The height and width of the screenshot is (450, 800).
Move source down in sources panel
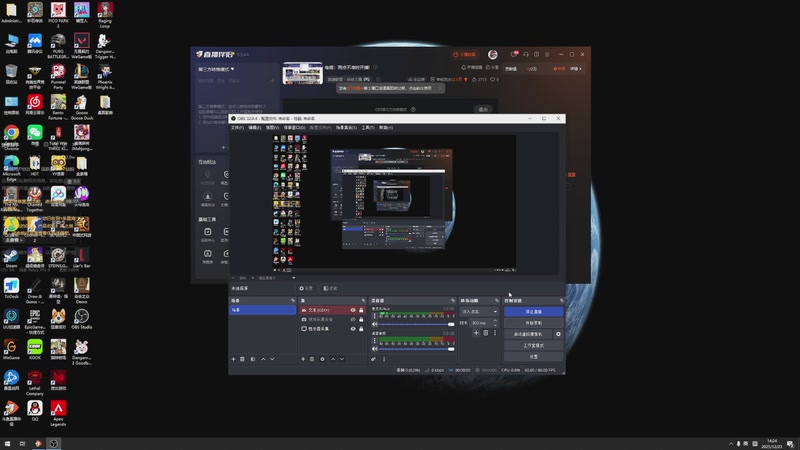coord(342,359)
